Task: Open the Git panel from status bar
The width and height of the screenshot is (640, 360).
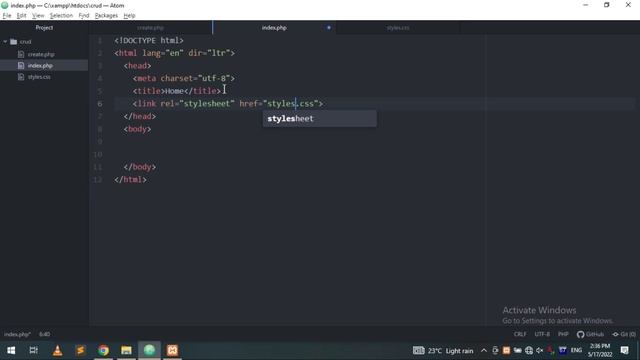Action: pos(624,334)
